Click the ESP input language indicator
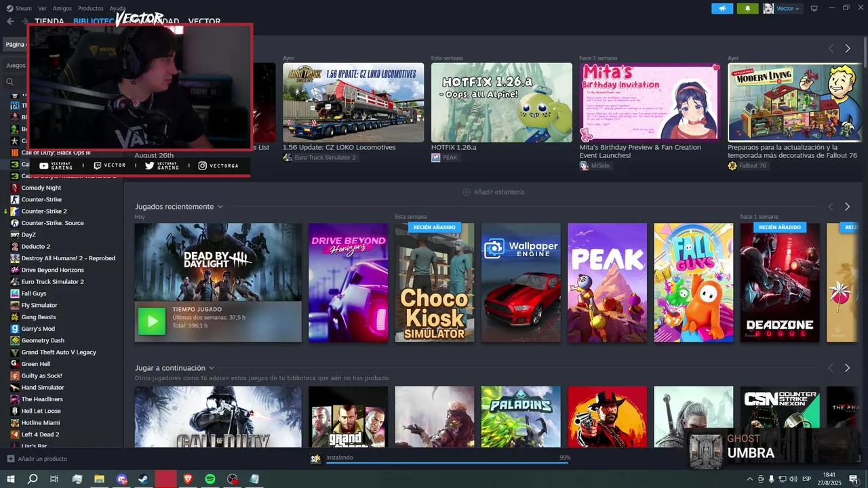This screenshot has width=868, height=488. [807, 479]
